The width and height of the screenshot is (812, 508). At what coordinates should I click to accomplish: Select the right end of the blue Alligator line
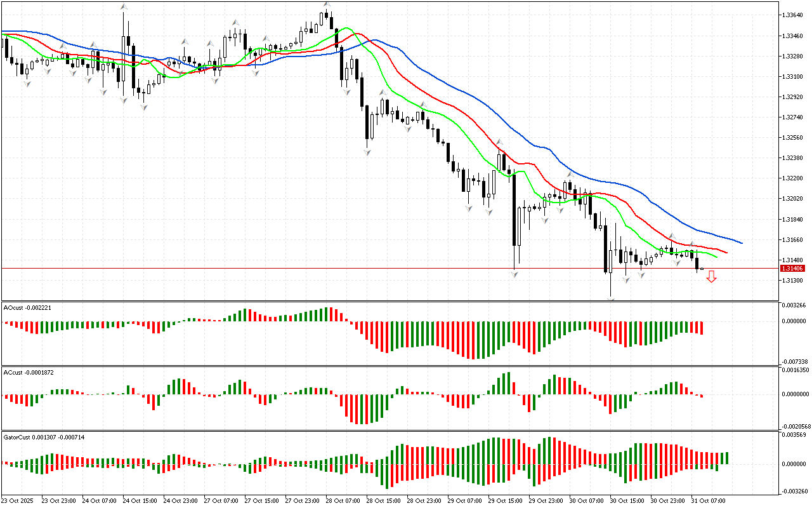pyautogui.click(x=742, y=243)
